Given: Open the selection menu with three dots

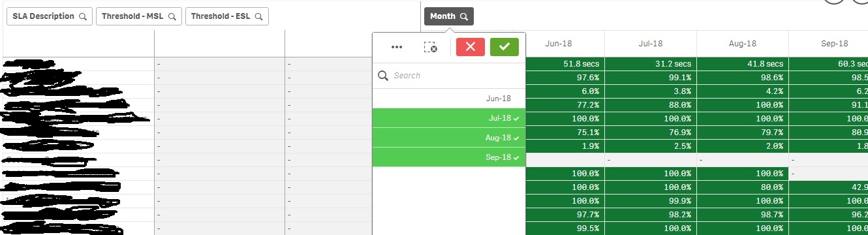Looking at the screenshot, I should [x=396, y=47].
